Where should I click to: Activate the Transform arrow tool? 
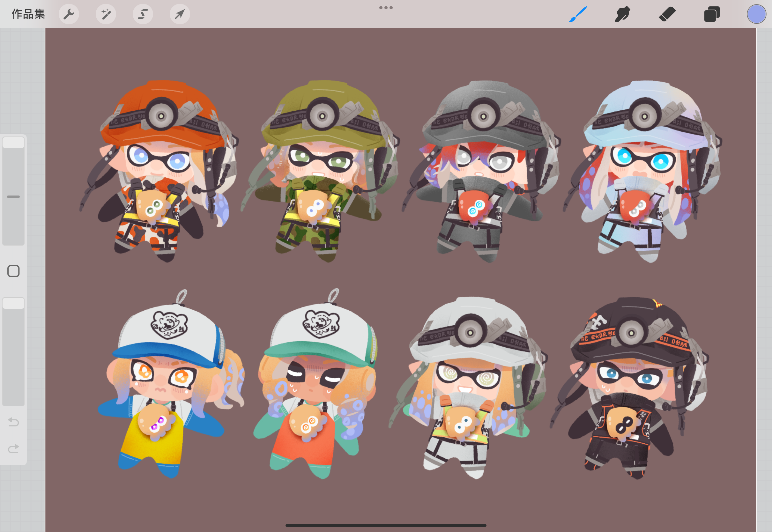180,14
